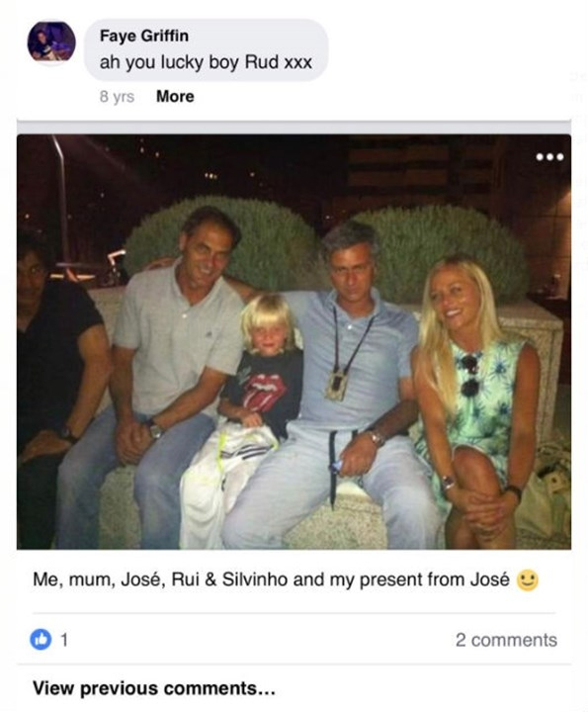The height and width of the screenshot is (712, 588).
Task: Click the sunglasses hanging on the floral dress
Action: click(x=470, y=375)
